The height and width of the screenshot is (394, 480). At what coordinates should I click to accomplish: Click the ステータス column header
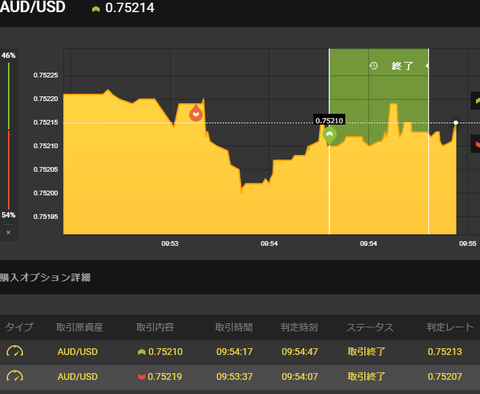click(x=370, y=327)
